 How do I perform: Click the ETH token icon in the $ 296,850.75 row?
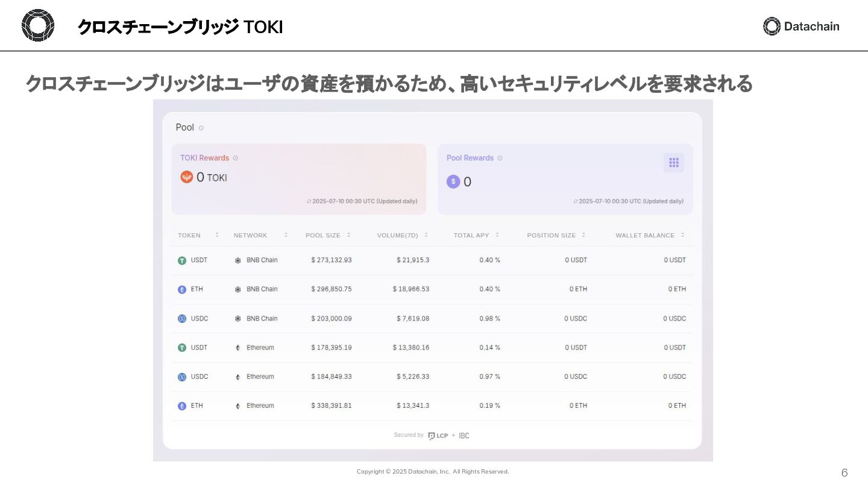pos(182,289)
